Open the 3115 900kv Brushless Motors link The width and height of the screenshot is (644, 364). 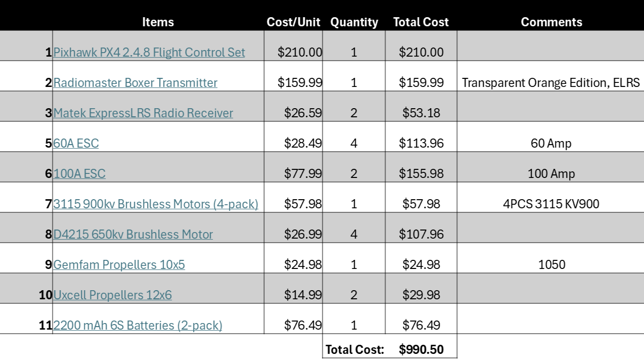point(156,204)
